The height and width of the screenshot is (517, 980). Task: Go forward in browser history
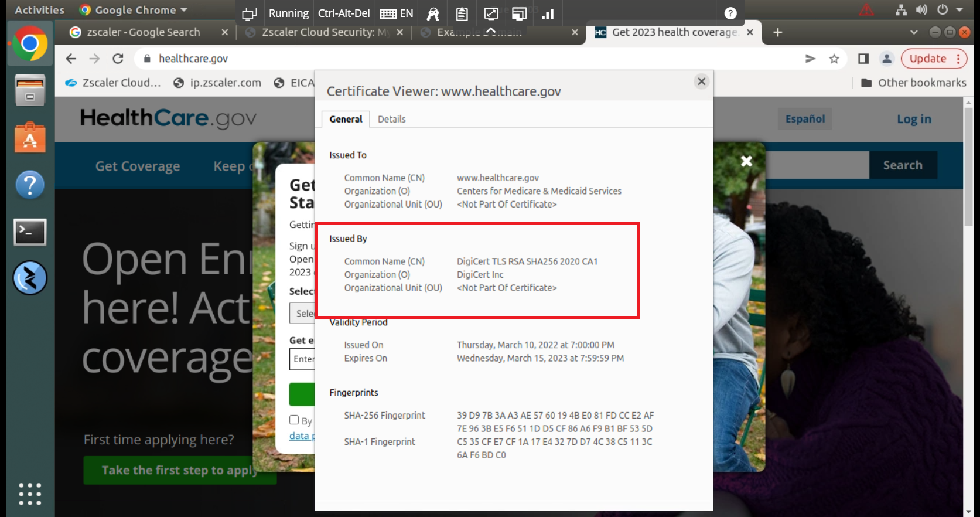tap(94, 59)
